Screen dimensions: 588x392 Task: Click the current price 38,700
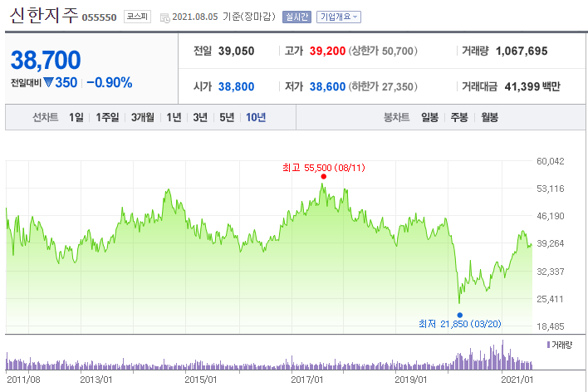pyautogui.click(x=46, y=60)
